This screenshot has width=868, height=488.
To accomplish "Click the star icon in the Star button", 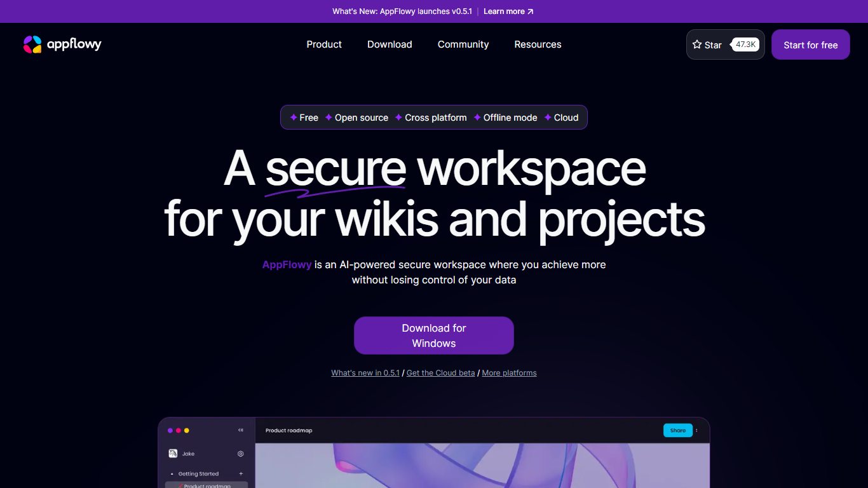I will 697,45.
